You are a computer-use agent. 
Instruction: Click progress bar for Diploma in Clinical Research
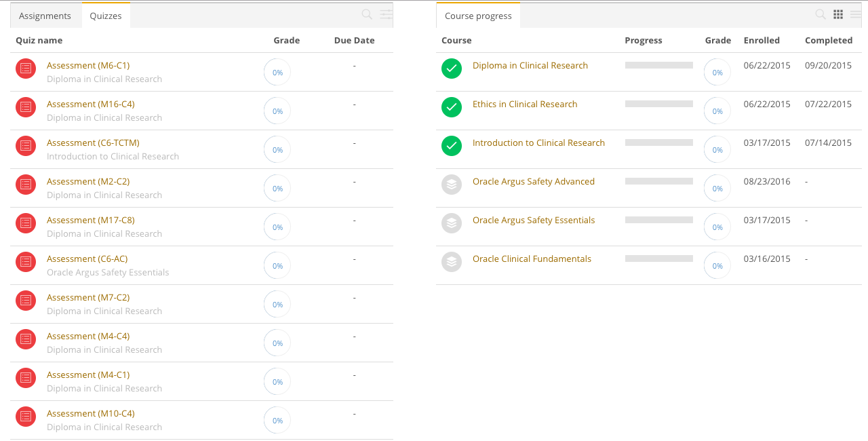(x=659, y=65)
